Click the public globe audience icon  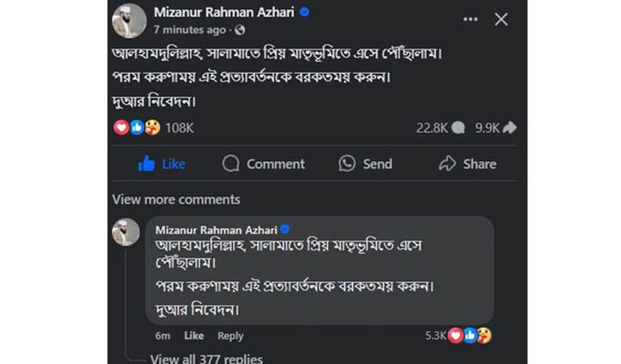point(240,30)
